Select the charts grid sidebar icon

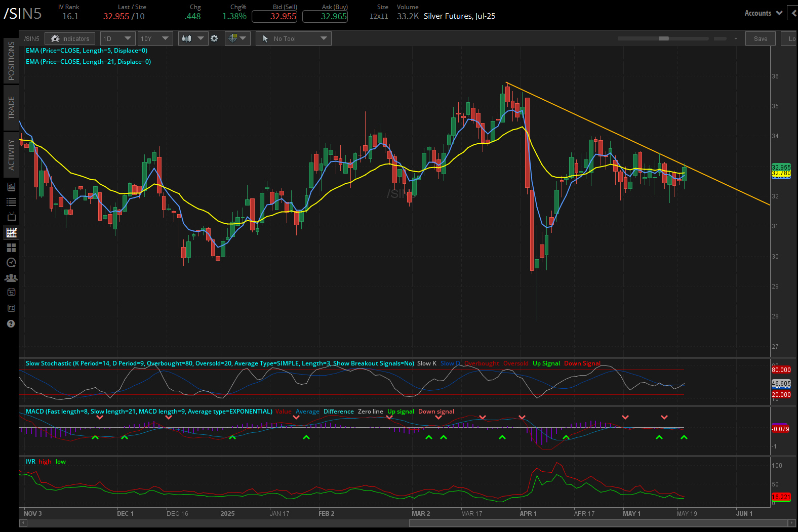(11, 232)
